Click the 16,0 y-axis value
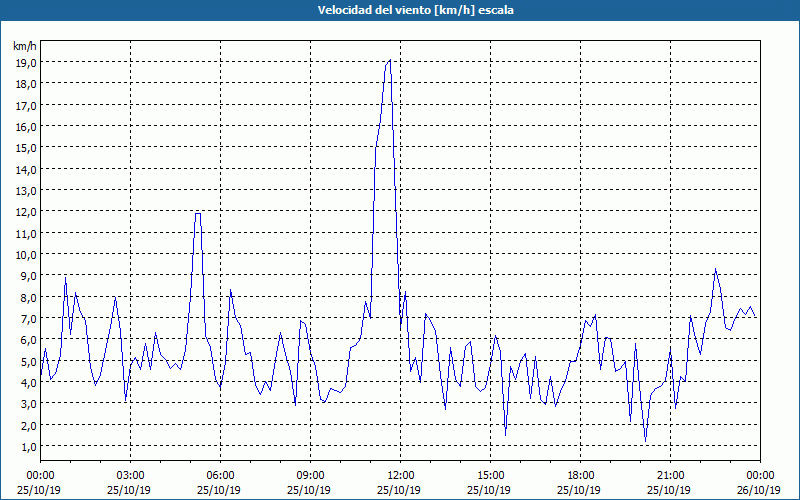The image size is (800, 500). point(25,127)
